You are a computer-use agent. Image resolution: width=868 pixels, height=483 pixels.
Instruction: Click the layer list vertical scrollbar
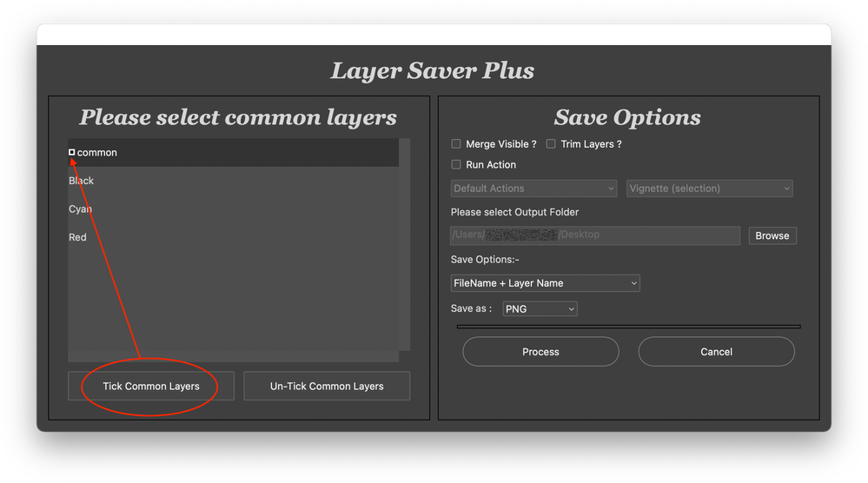pyautogui.click(x=405, y=245)
